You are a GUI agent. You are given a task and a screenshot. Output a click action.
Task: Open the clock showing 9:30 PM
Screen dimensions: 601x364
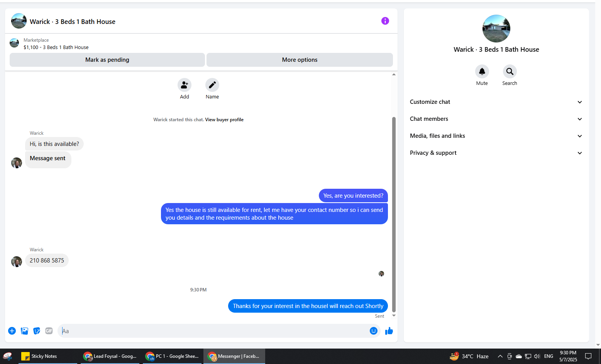tap(568, 356)
